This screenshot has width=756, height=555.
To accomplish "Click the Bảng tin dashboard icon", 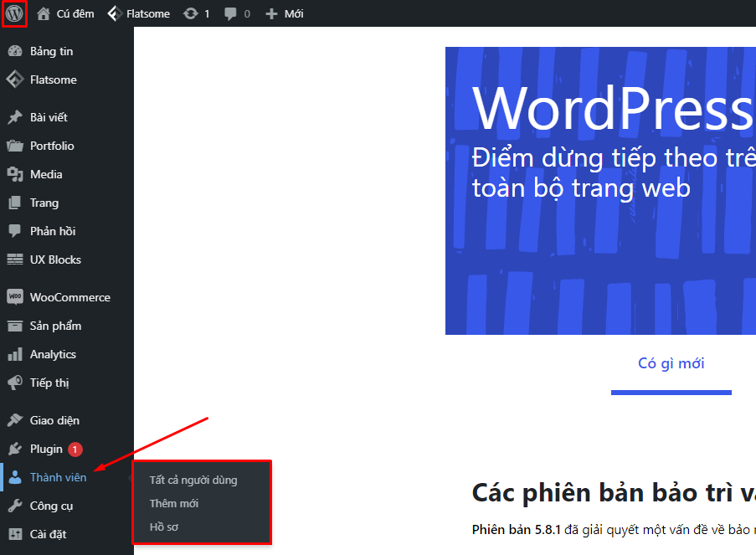I will pyautogui.click(x=15, y=51).
